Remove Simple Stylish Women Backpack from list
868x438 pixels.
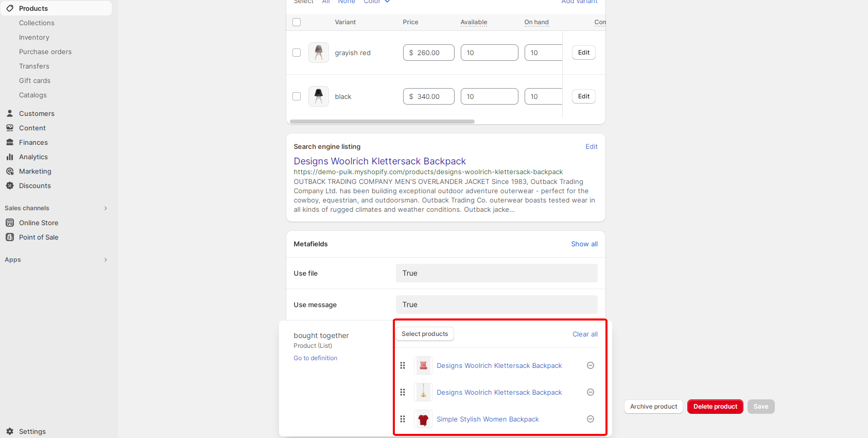coord(591,419)
